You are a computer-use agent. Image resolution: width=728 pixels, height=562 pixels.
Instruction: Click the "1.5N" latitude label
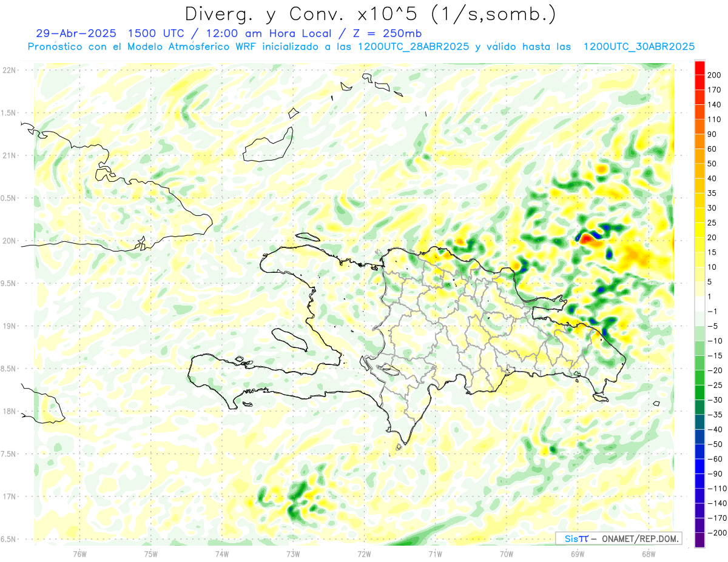(8, 113)
